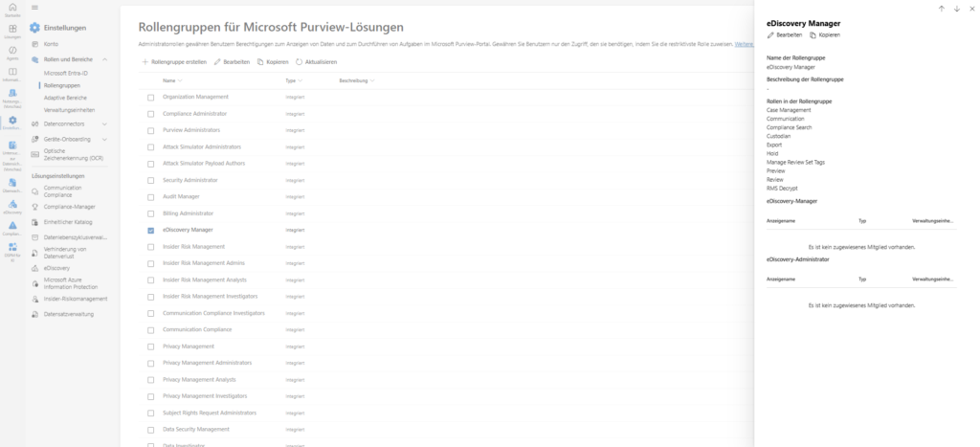Click the Agents icon in left rail
This screenshot has height=447, width=980.
pyautogui.click(x=12, y=52)
